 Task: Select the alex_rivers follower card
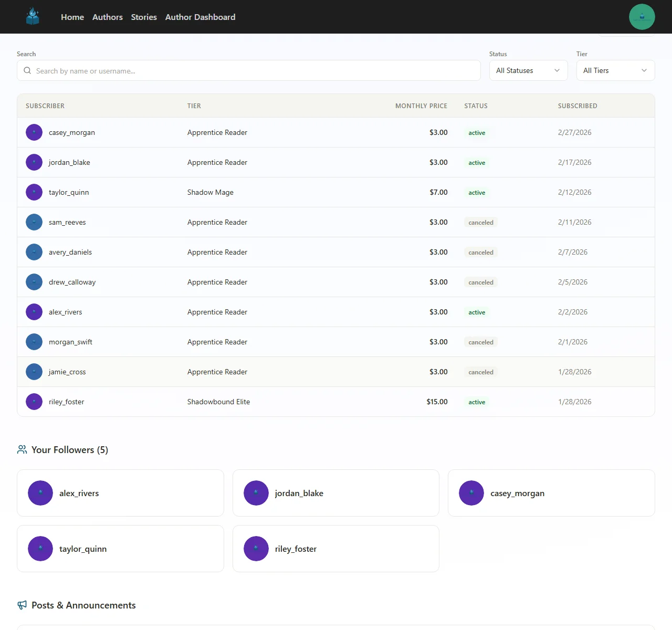[x=120, y=493]
